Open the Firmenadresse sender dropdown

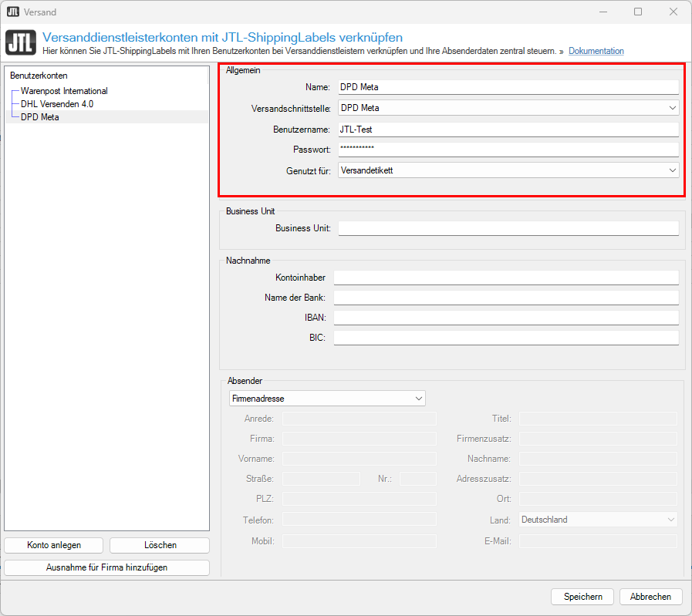coord(327,399)
